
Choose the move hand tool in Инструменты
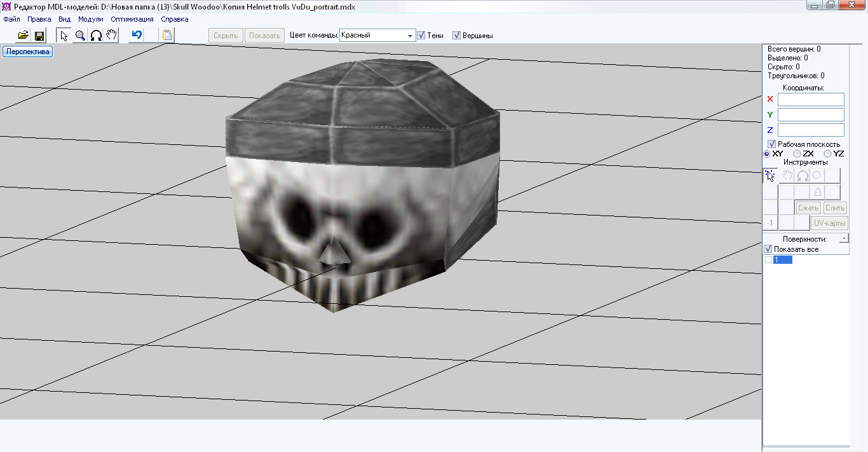pyautogui.click(x=787, y=175)
